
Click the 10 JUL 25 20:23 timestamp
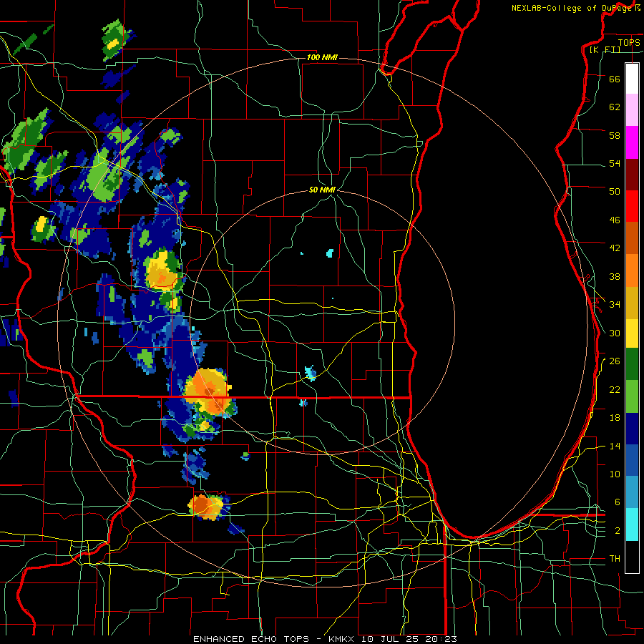point(409,639)
